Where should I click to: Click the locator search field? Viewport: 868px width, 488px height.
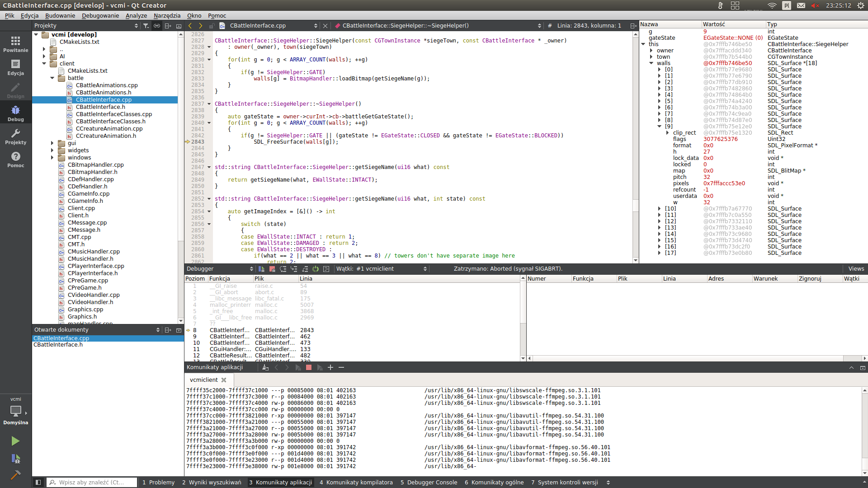[x=93, y=482]
